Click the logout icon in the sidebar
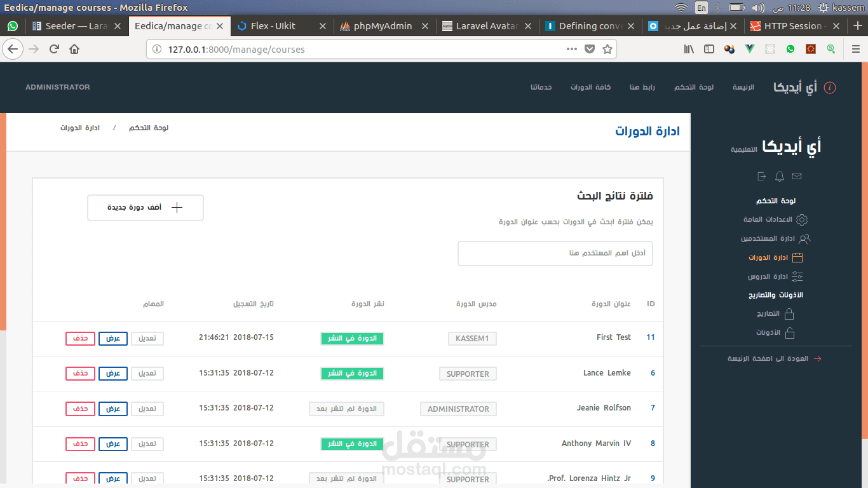The height and width of the screenshot is (488, 868). pos(762,176)
